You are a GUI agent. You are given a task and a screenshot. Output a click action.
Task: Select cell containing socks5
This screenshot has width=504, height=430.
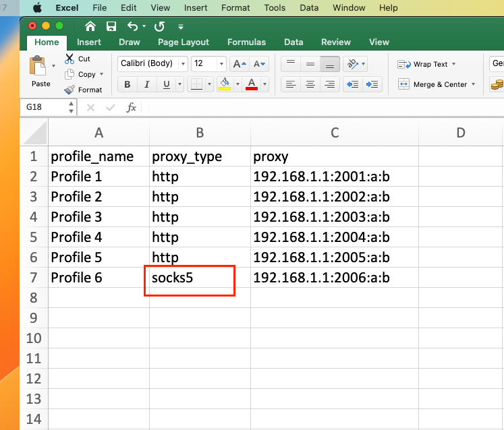200,278
